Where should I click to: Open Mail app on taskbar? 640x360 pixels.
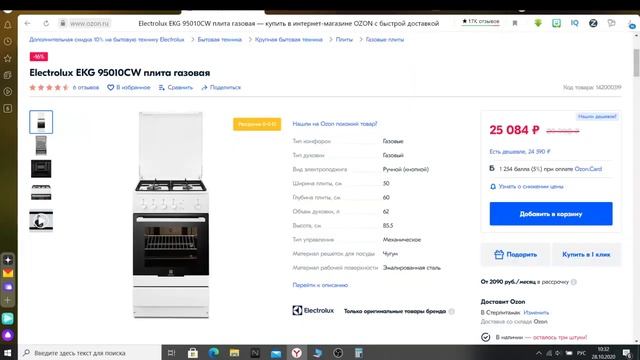point(276,353)
